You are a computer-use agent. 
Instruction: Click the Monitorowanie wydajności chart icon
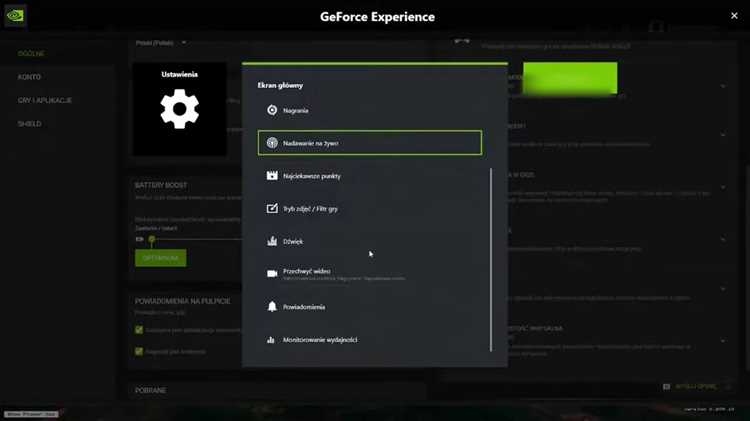pos(271,340)
